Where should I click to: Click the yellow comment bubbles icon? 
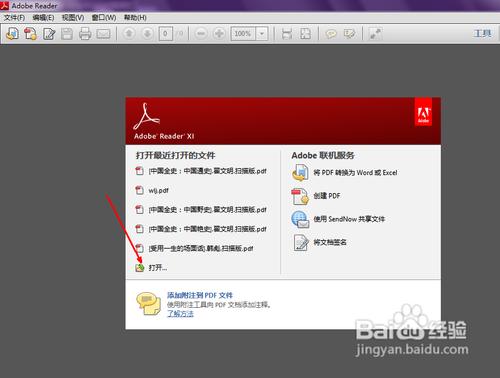[x=148, y=303]
